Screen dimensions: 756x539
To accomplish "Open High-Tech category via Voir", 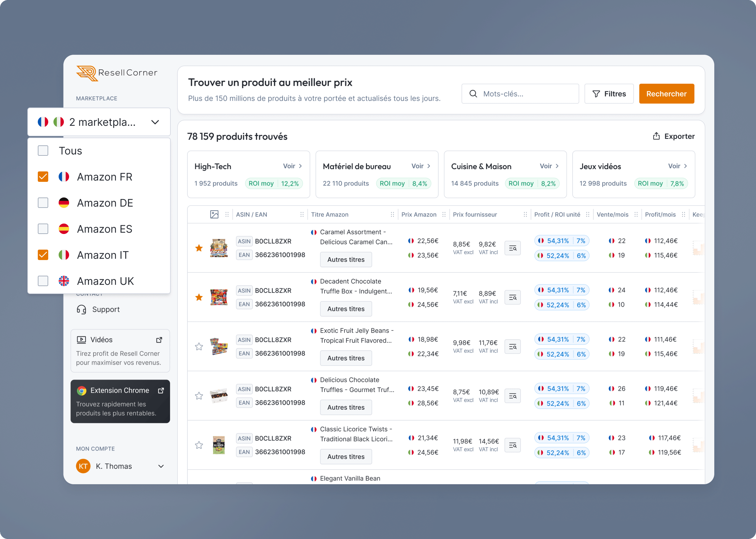I will [292, 166].
